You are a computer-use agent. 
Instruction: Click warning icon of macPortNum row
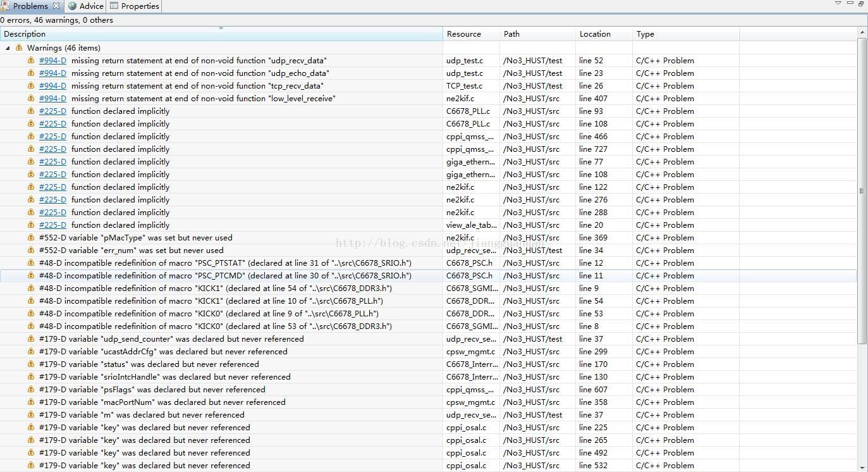coord(31,402)
